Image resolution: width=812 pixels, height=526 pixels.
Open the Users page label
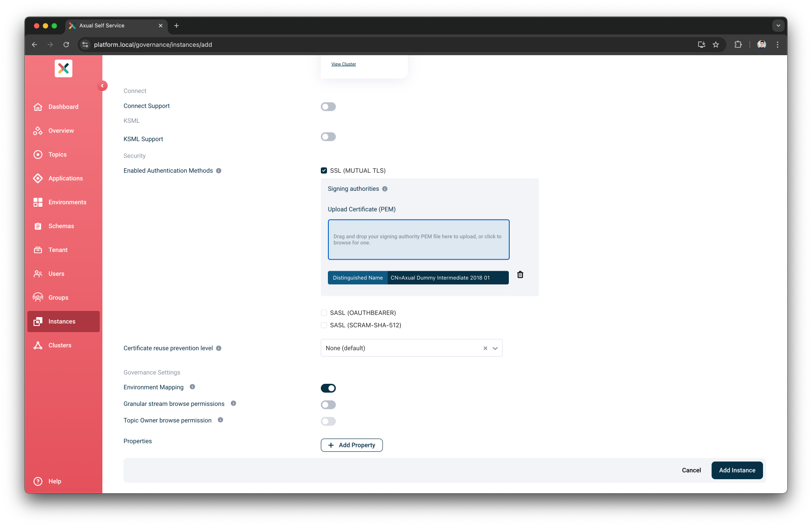coord(56,274)
